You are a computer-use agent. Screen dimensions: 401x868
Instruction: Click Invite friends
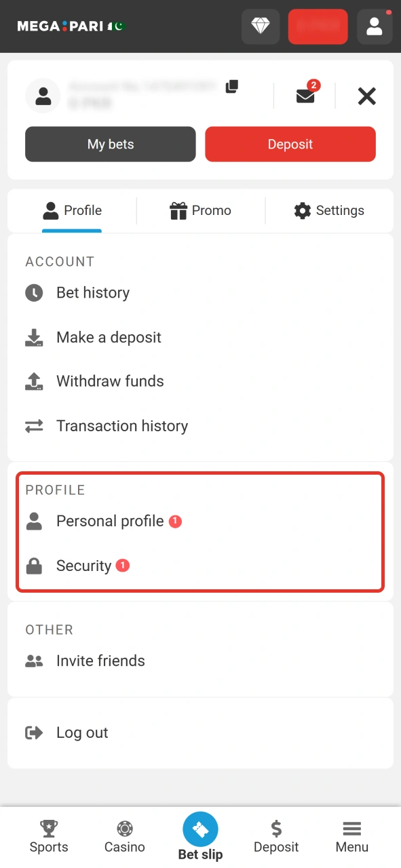point(100,660)
